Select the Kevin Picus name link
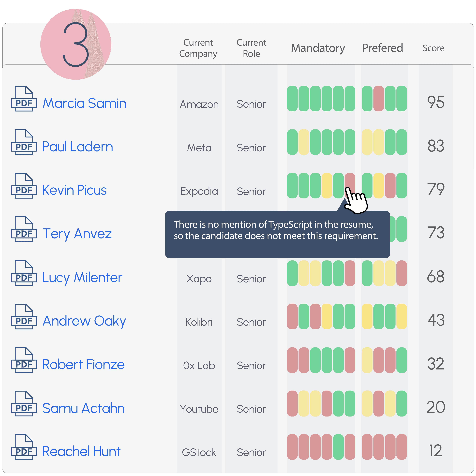This screenshot has height=476, width=476. 74,190
